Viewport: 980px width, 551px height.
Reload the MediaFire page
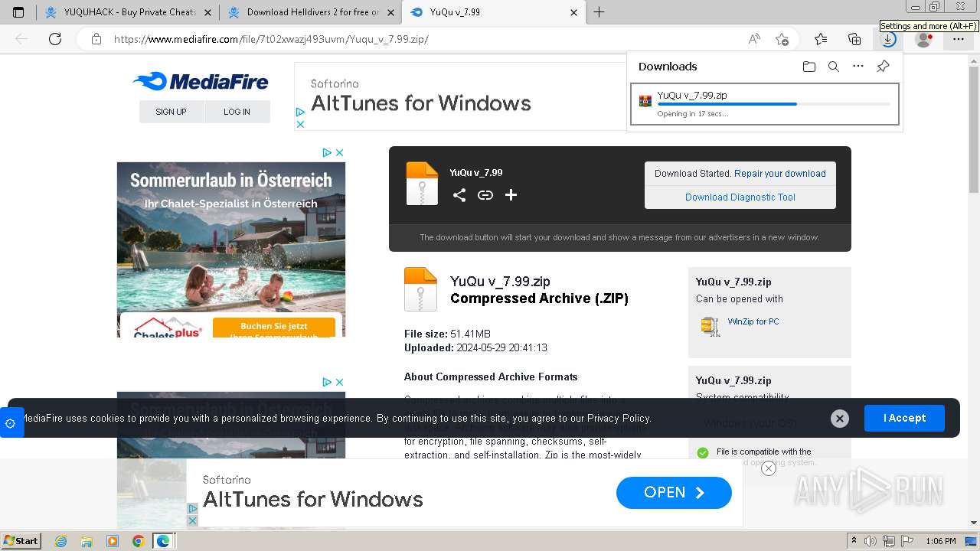pyautogui.click(x=55, y=39)
